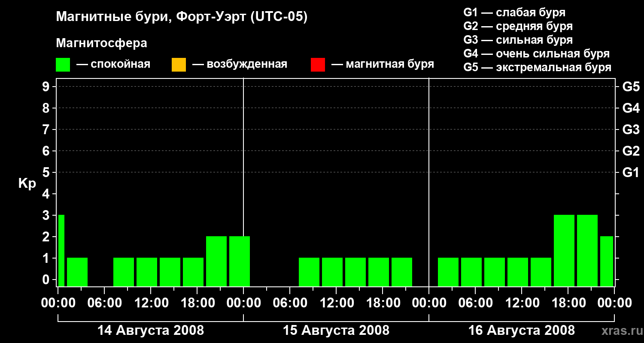
Task: Click the 12:00 time label under 15 Августа
Action: coord(336,303)
